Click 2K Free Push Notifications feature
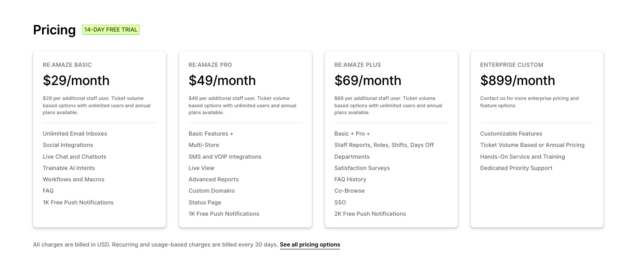Screen dimensions: 644x272 (370, 214)
